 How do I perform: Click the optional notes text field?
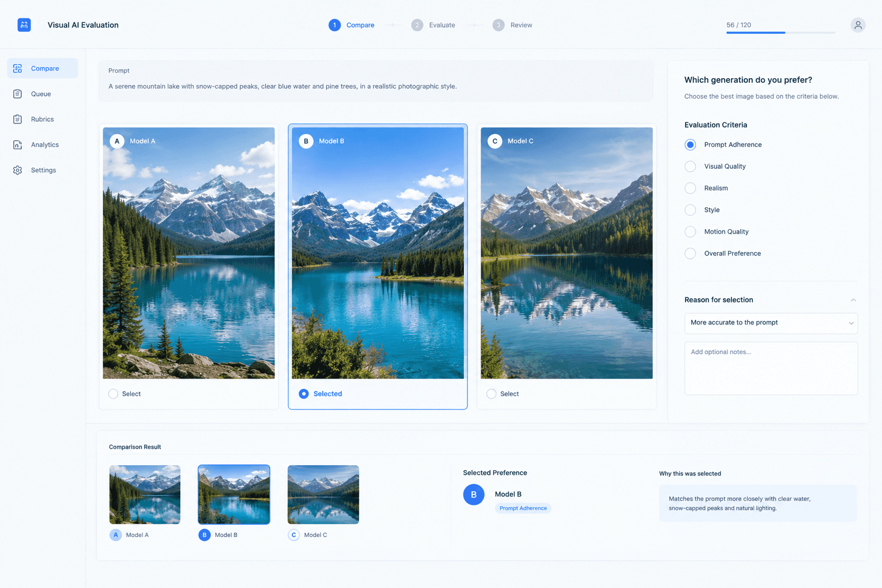click(x=771, y=369)
